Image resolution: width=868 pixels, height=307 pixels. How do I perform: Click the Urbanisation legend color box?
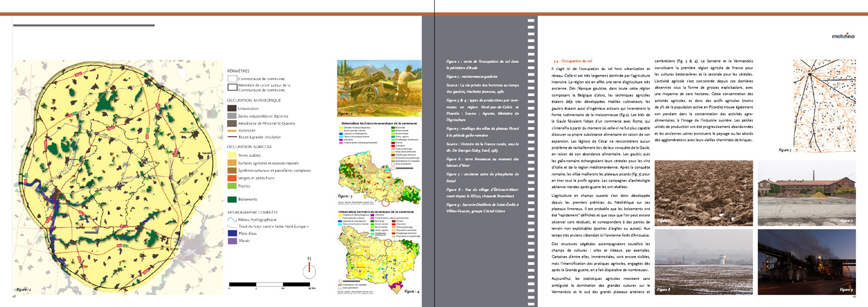pyautogui.click(x=232, y=108)
